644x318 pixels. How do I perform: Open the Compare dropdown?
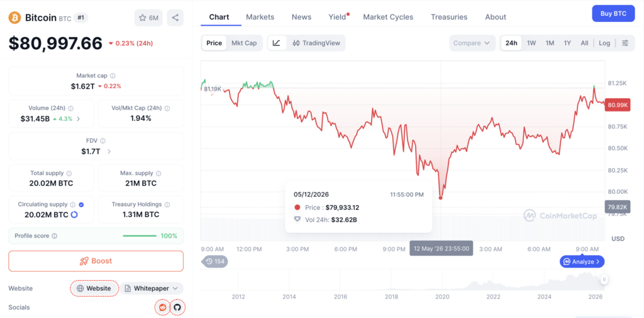pyautogui.click(x=472, y=43)
